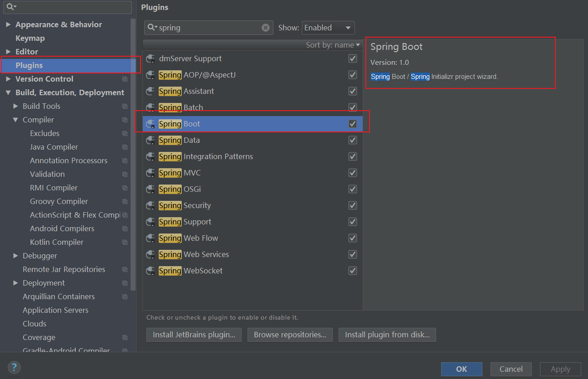The width and height of the screenshot is (588, 379).
Task: Collapse the Compiler node
Action: pyautogui.click(x=16, y=120)
